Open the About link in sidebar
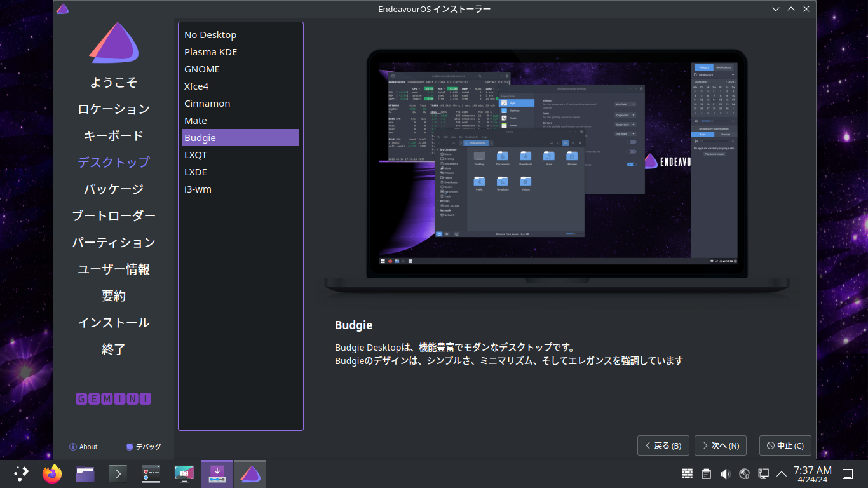The height and width of the screenshot is (488, 868). click(83, 447)
